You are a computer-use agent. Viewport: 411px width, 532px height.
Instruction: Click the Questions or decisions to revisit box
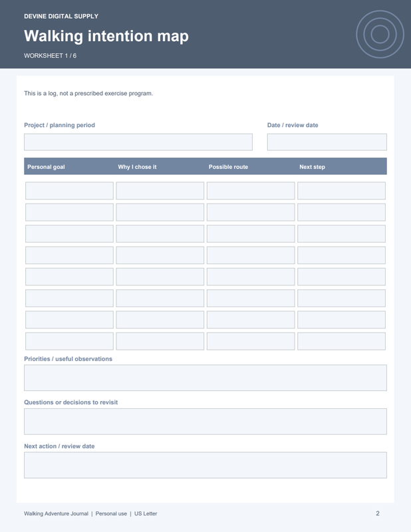(x=205, y=422)
